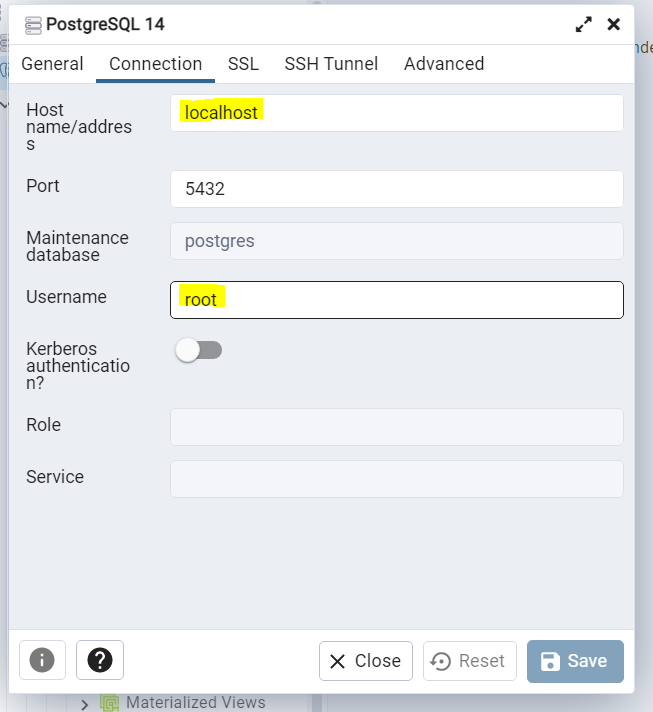Close the dialog using the X icon
This screenshot has width=653, height=712.
(x=613, y=24)
